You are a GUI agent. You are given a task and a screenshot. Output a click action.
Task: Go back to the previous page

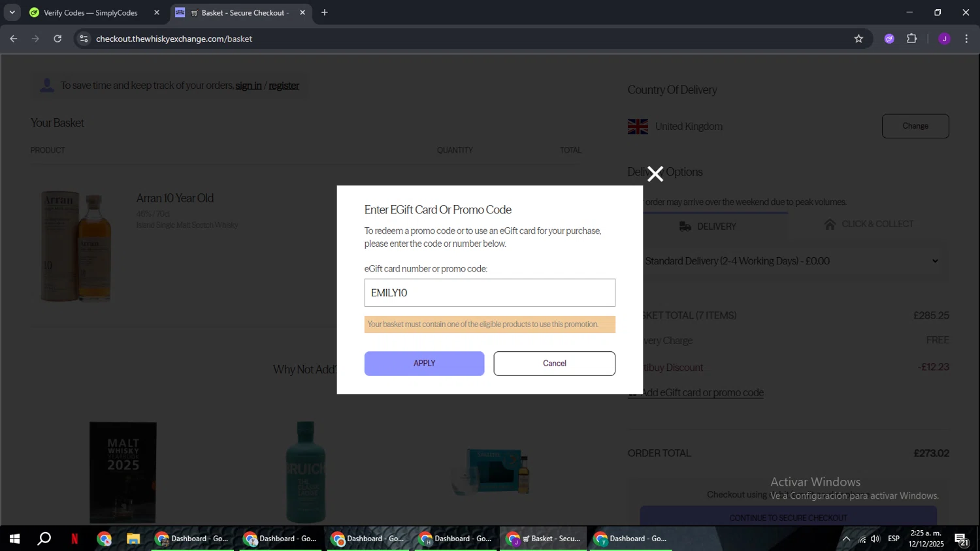[x=13, y=39]
